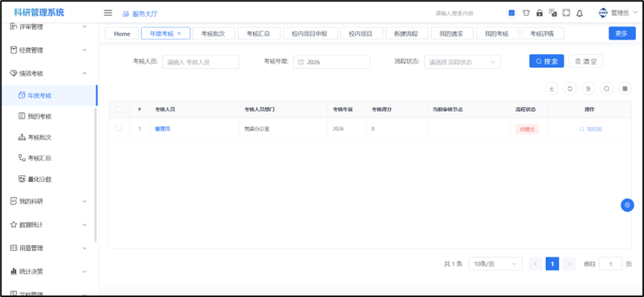The width and height of the screenshot is (644, 297).
Task: Click the blue 搜索 button
Action: [x=546, y=62]
